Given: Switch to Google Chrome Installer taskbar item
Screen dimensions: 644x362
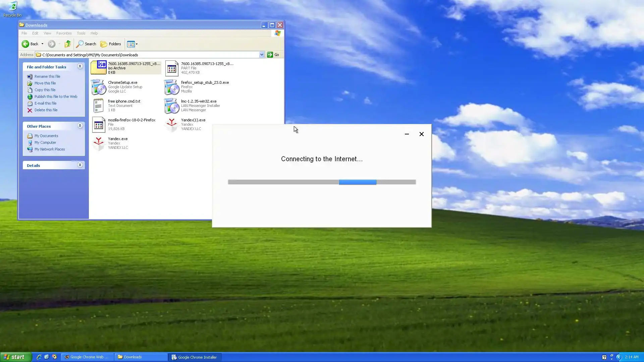Looking at the screenshot, I should (x=195, y=357).
